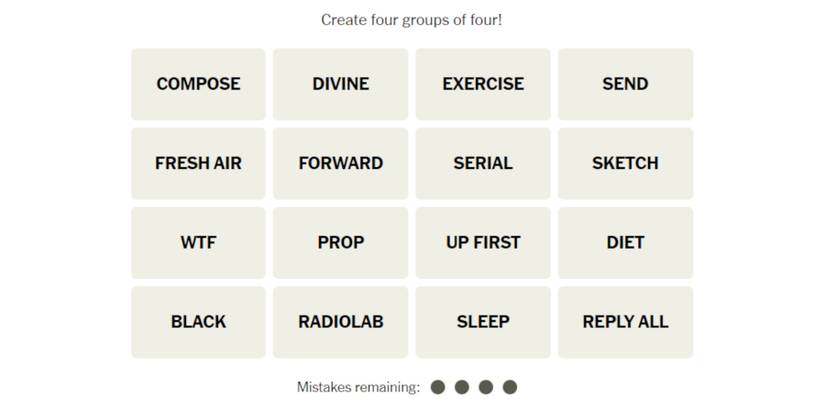
Task: Click the WTF tile
Action: (198, 242)
